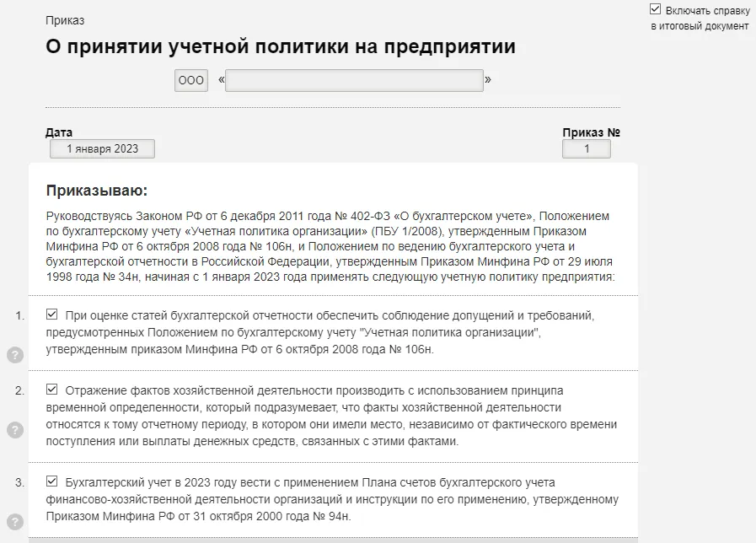Viewport: 756px width, 543px height.
Task: Uncheck 'Включать справку в итоговый документ' checkbox
Action: point(655,9)
